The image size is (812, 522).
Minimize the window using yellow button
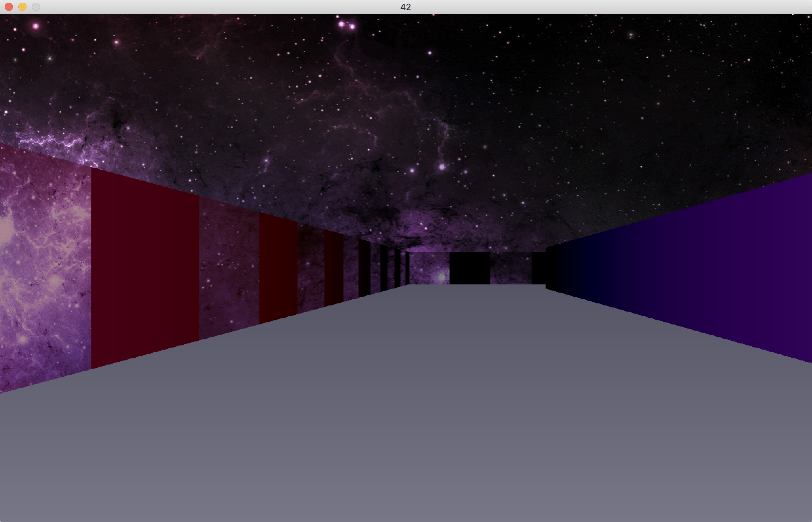coord(22,7)
